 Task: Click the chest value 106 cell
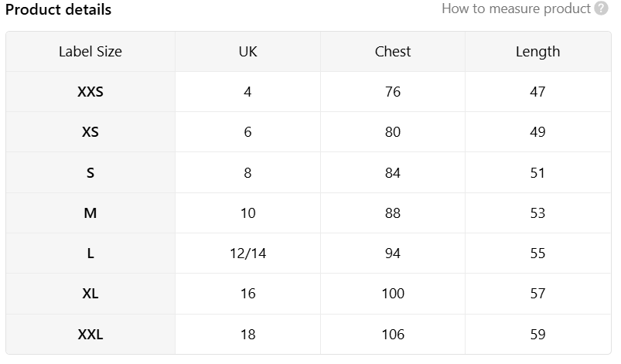pos(393,335)
